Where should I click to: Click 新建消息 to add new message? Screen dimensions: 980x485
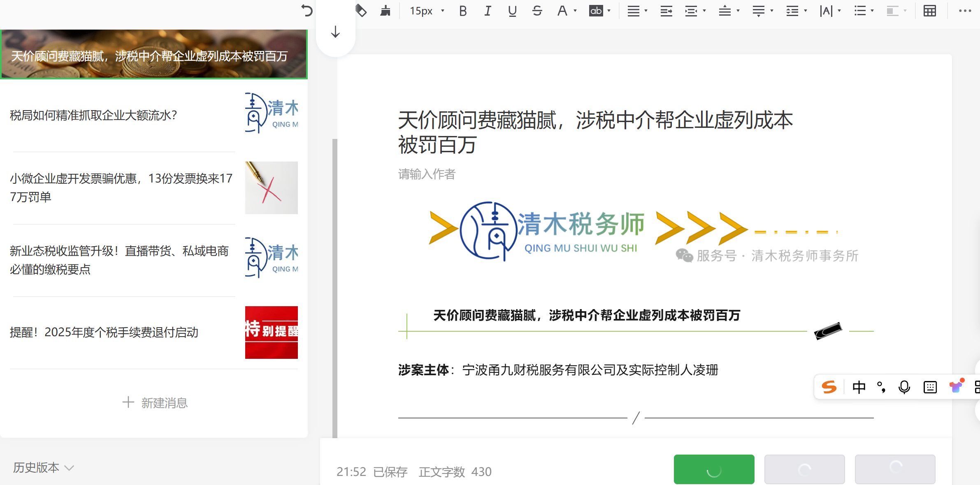pyautogui.click(x=155, y=403)
